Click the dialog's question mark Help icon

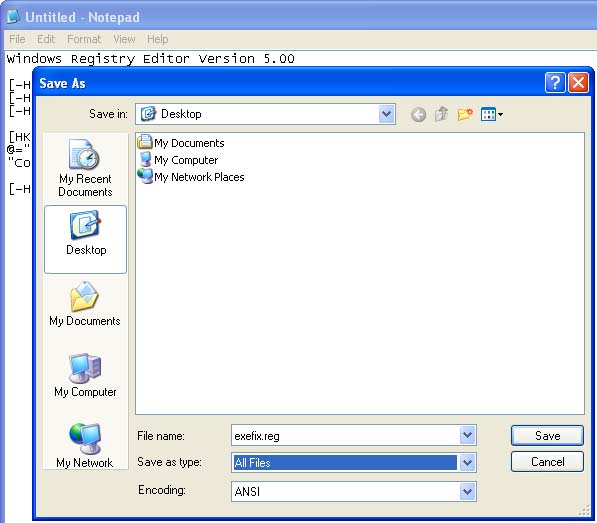555,82
